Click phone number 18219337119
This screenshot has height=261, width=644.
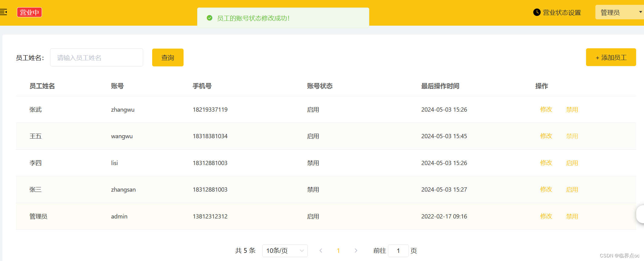210,110
